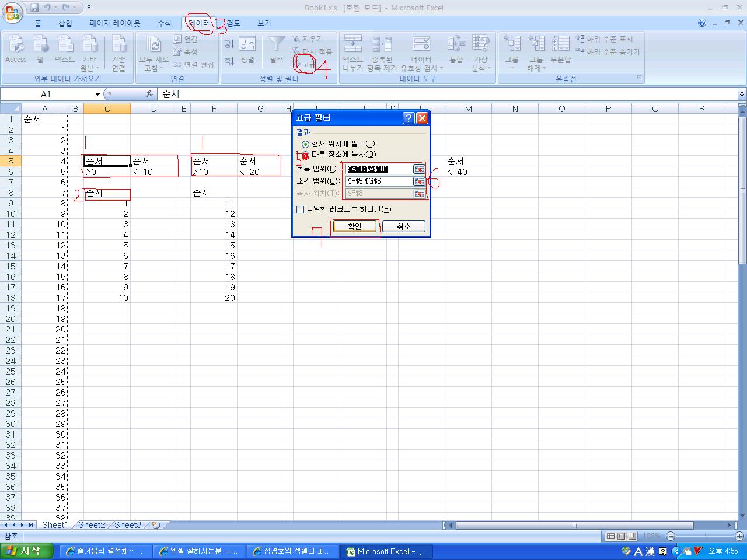Open the Review (검토) ribbon tab
The width and height of the screenshot is (747, 560).
tap(233, 23)
